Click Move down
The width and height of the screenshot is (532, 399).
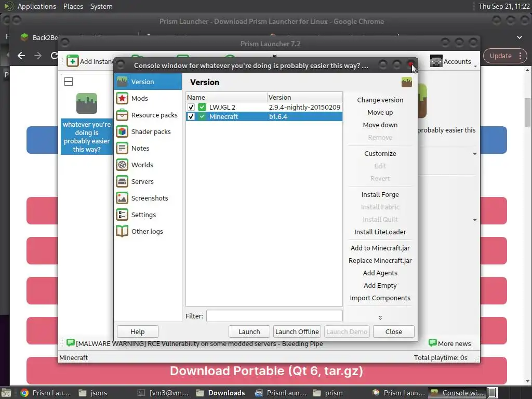coord(380,125)
